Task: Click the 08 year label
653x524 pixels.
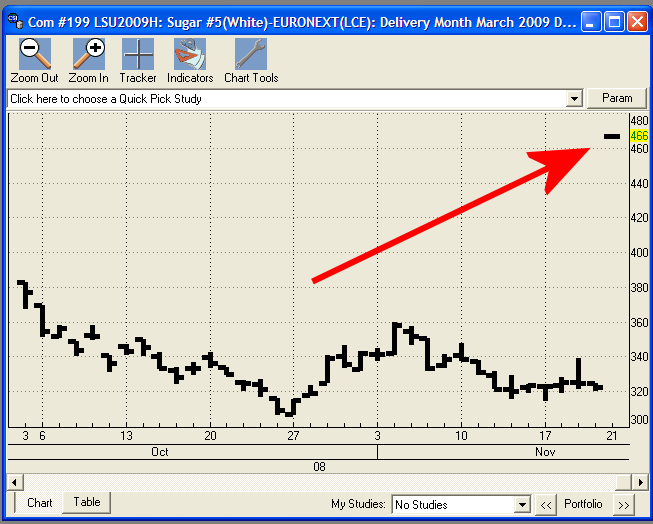Action: (319, 467)
